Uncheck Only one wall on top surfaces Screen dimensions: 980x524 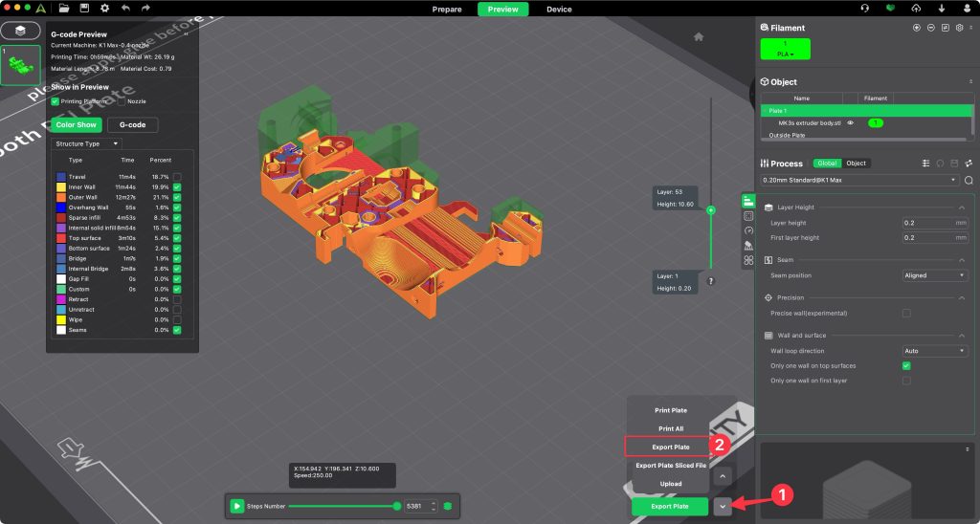coord(905,366)
